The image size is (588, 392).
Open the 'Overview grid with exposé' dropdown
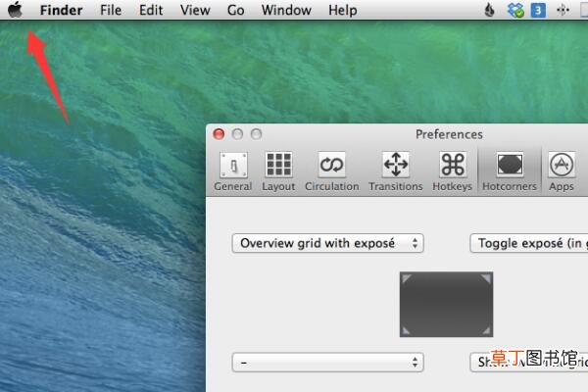(x=327, y=243)
